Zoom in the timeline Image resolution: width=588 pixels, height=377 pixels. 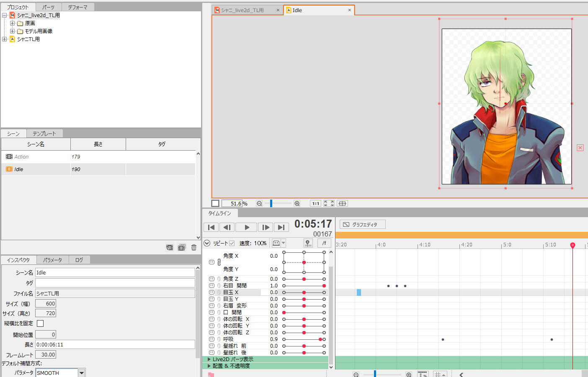[x=409, y=374]
